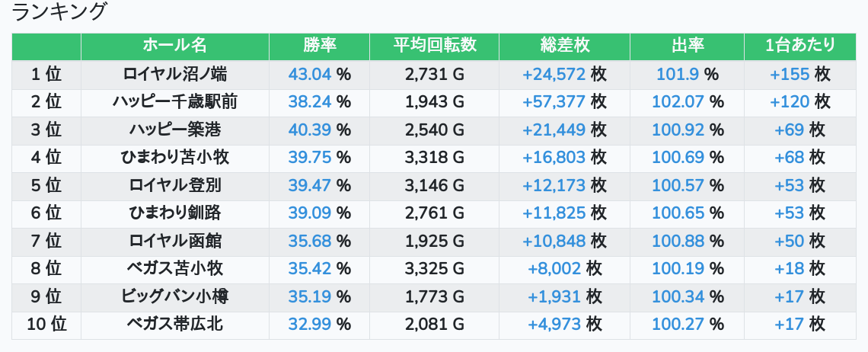
Task: Click the 出率 column header
Action: (x=688, y=46)
